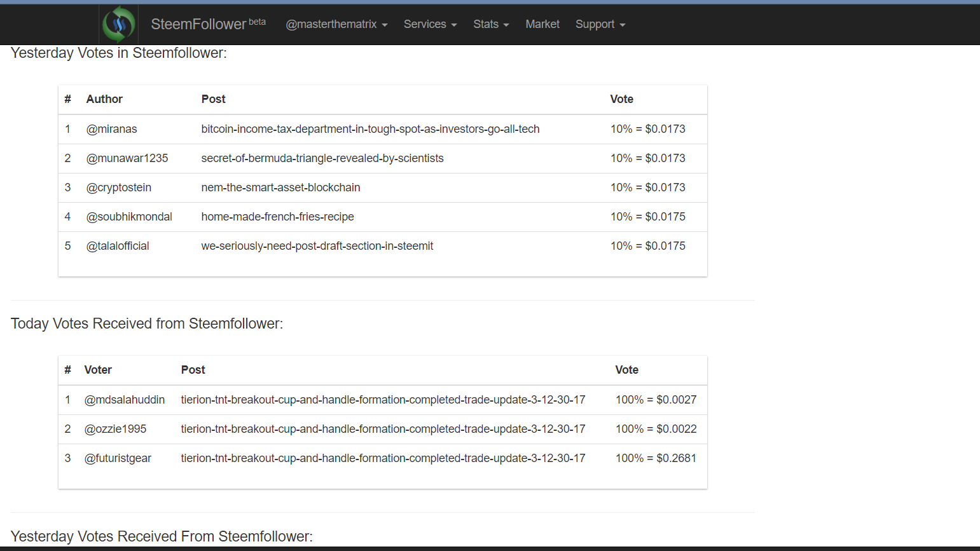Select author @cryptostein
This screenshot has height=551, width=980.
pos(119,187)
